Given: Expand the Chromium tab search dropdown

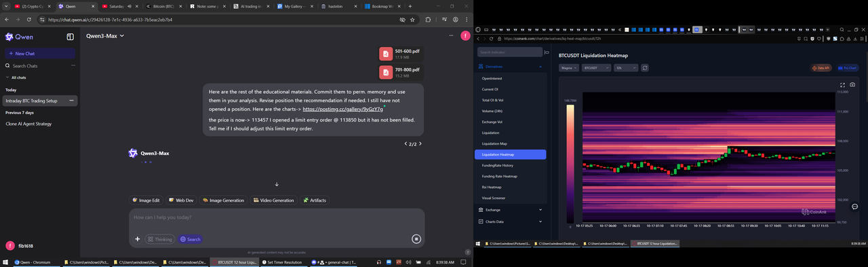Looking at the screenshot, I should (6, 6).
